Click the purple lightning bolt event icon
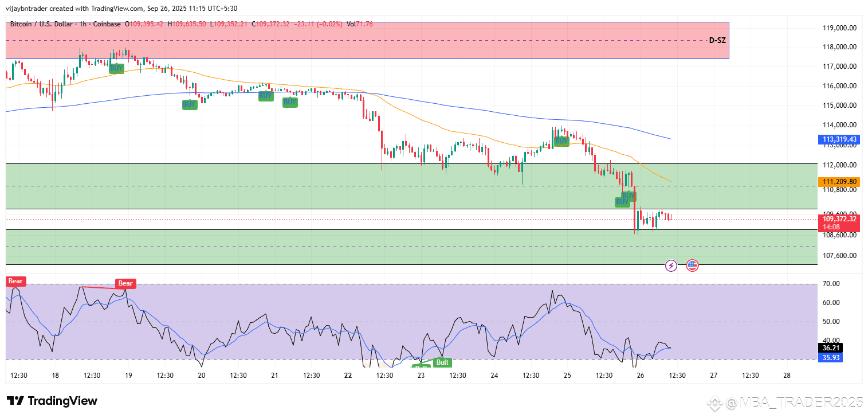The width and height of the screenshot is (868, 418). (671, 265)
